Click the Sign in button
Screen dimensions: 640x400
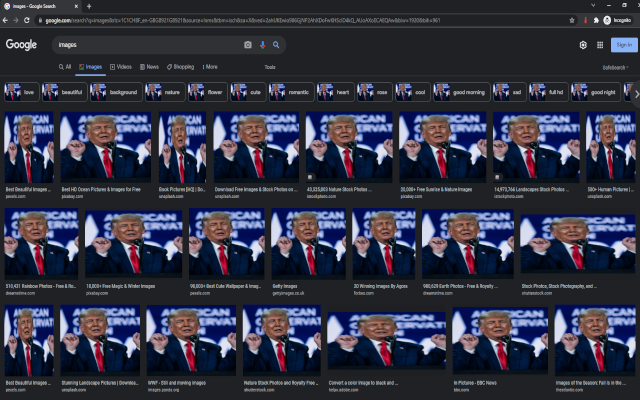pos(624,45)
